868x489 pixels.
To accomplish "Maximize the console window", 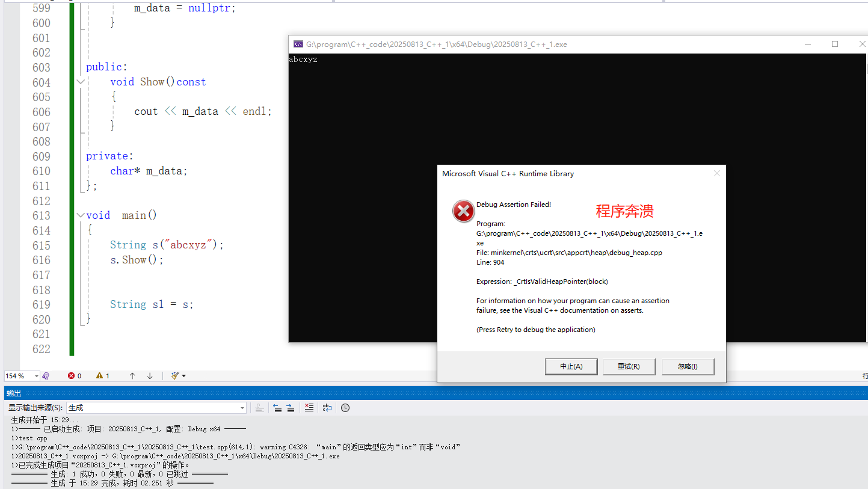I will 835,44.
